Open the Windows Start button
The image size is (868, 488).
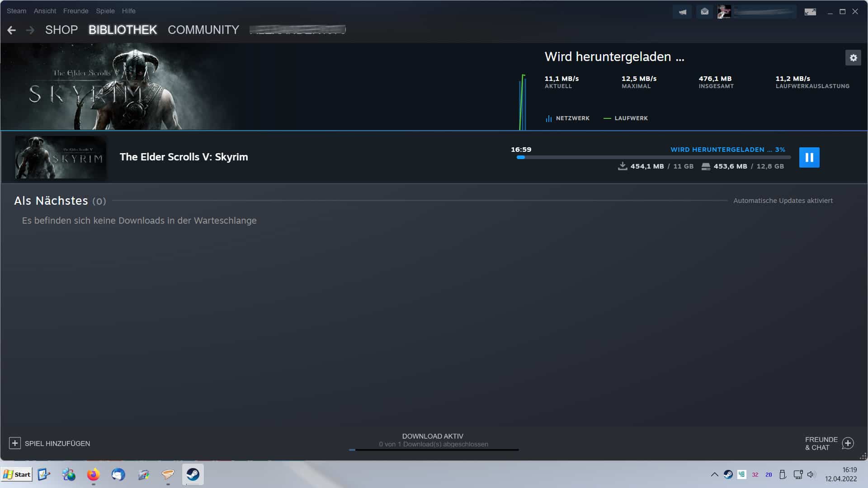tap(17, 474)
